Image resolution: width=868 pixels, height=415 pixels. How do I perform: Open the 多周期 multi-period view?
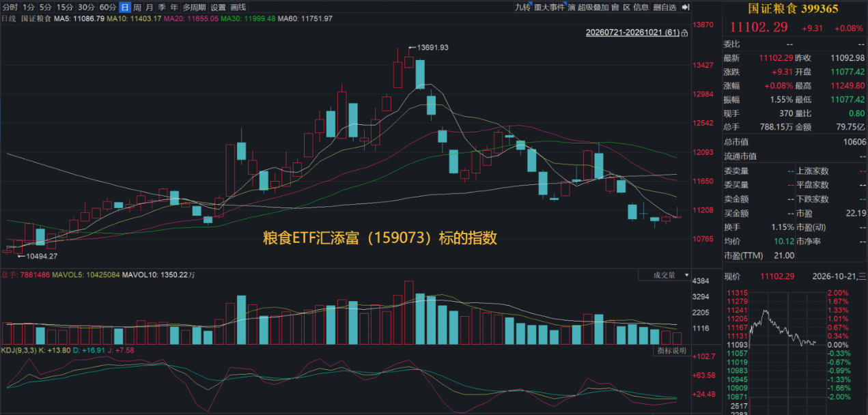(x=194, y=8)
